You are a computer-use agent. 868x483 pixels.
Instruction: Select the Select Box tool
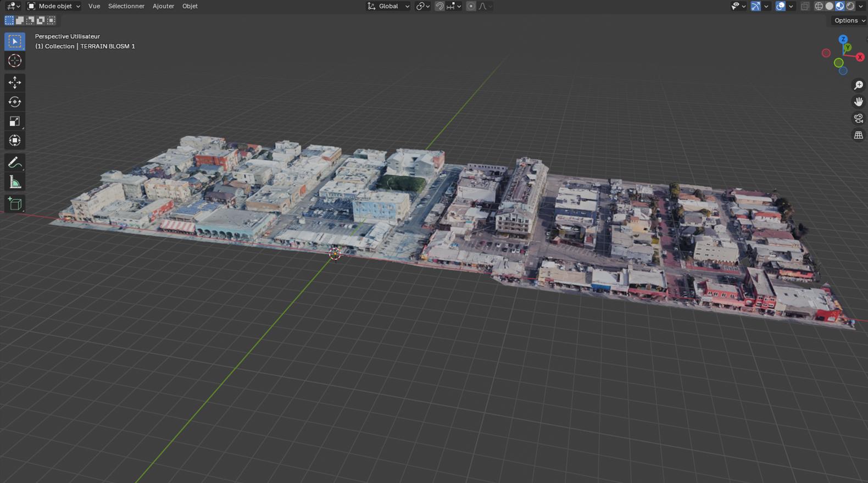[x=15, y=41]
